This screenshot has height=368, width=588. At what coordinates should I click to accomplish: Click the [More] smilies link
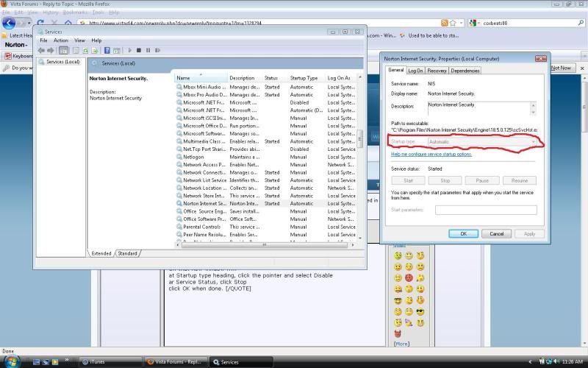coord(401,344)
